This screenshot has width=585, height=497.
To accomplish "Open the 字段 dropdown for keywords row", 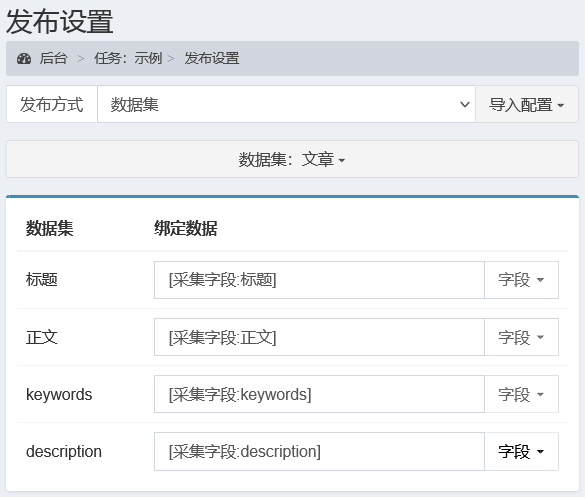I will point(521,394).
